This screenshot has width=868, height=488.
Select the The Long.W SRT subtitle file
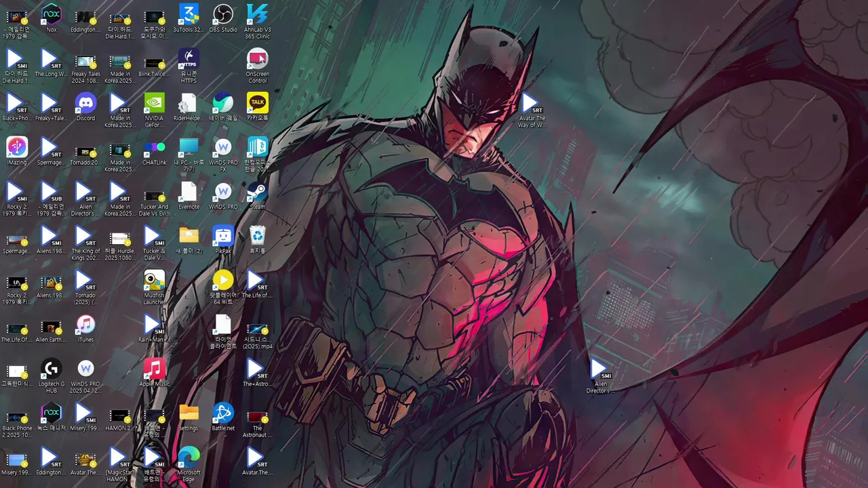coord(52,63)
